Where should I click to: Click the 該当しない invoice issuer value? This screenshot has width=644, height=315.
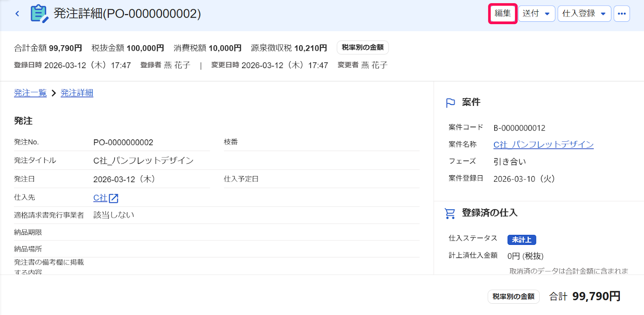[x=114, y=215]
